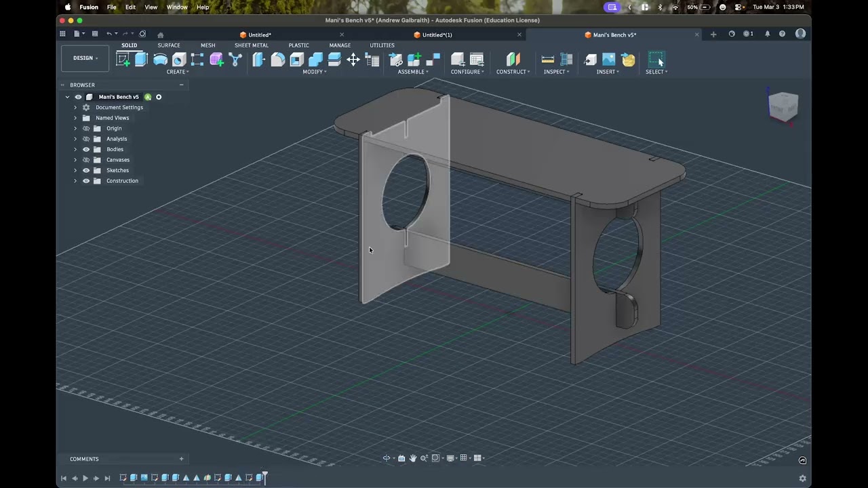Switch to the MESH tab

pyautogui.click(x=208, y=45)
